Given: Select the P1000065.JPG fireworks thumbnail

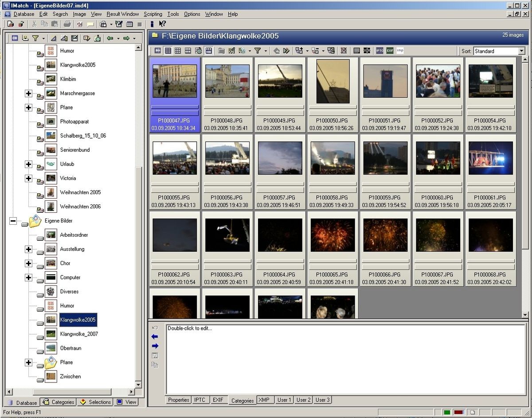Looking at the screenshot, I should tap(332, 234).
